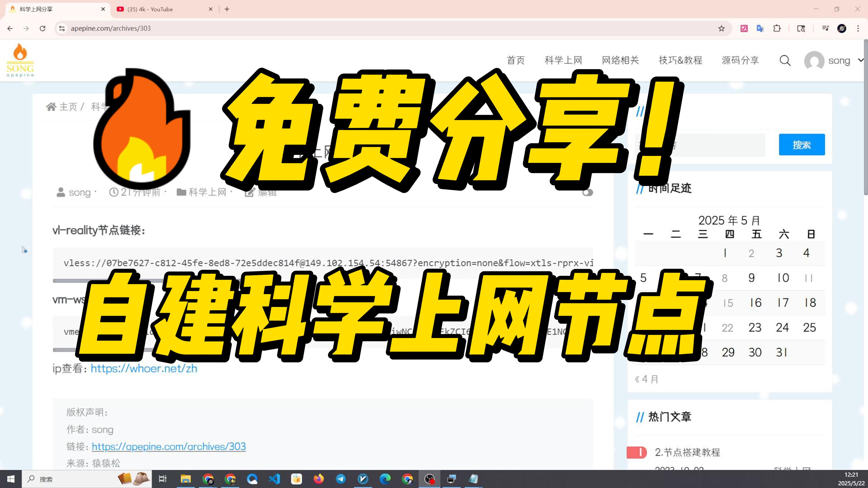
Task: Click the site search magnifier icon
Action: pos(785,61)
